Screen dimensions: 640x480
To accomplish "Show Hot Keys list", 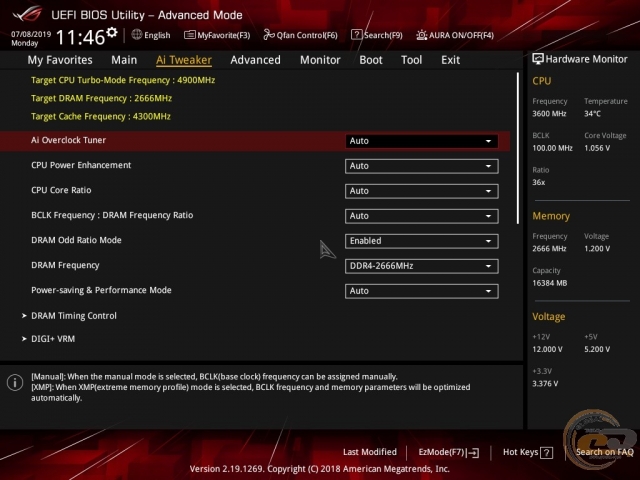I will click(528, 452).
